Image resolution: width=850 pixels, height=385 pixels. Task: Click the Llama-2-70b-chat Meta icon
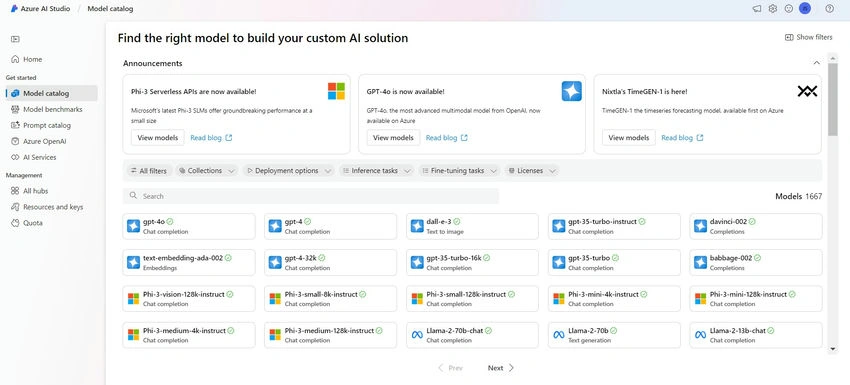click(417, 335)
